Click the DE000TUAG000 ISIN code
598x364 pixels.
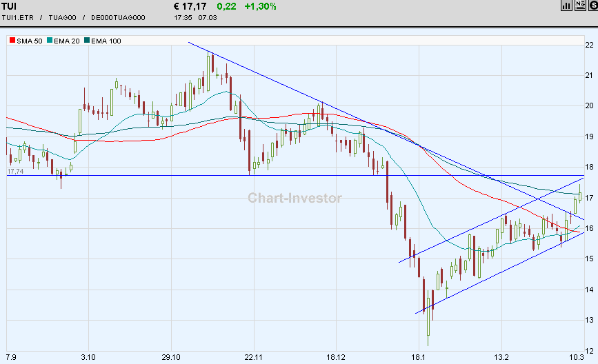(119, 17)
